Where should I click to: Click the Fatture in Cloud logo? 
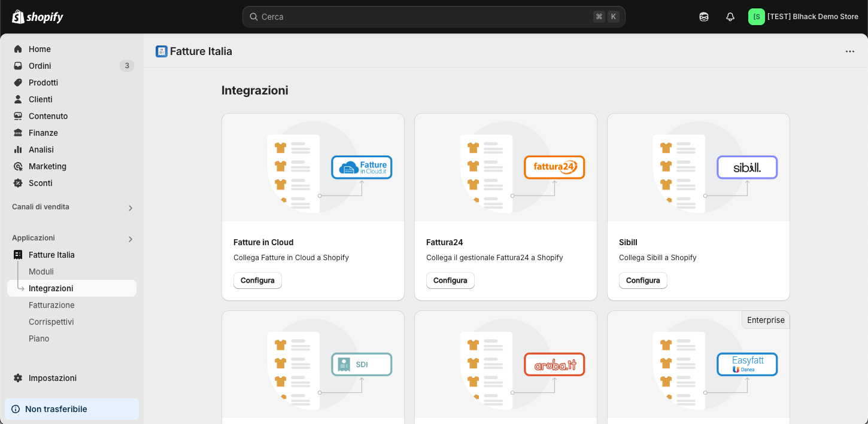coord(362,167)
